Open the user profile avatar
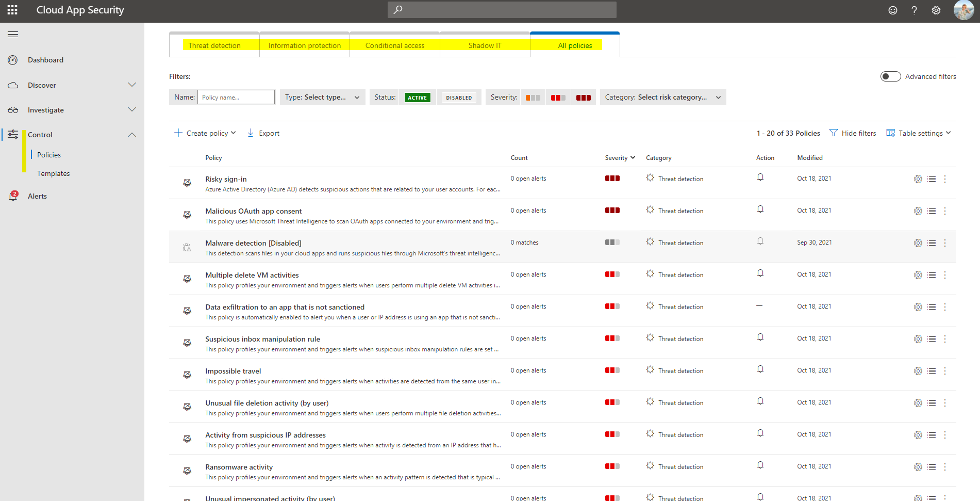 (964, 10)
